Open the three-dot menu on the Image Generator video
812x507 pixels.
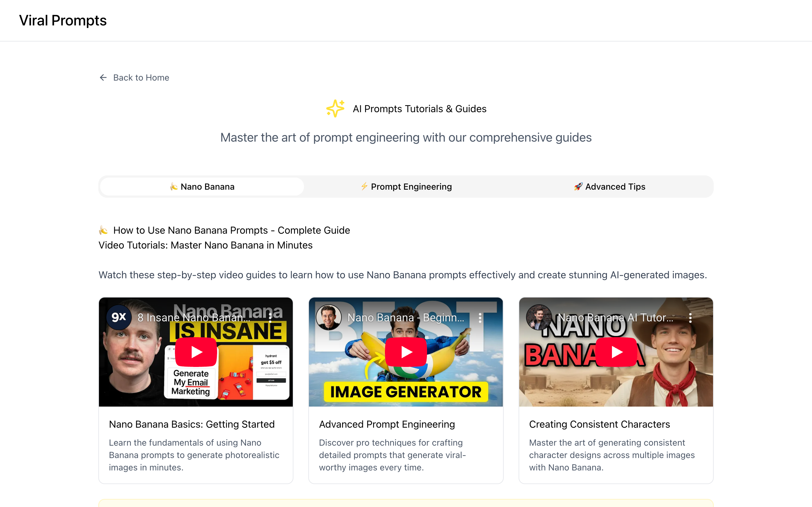click(x=480, y=319)
